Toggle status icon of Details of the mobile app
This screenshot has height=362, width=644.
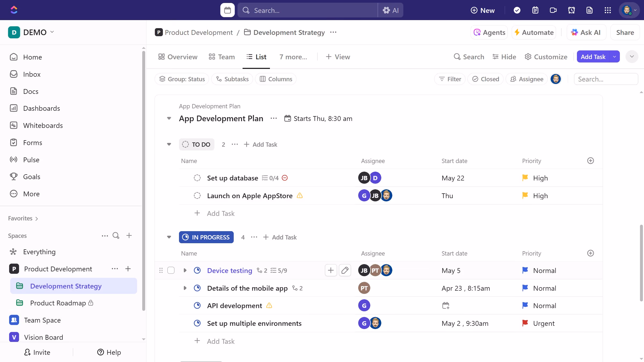tap(197, 288)
